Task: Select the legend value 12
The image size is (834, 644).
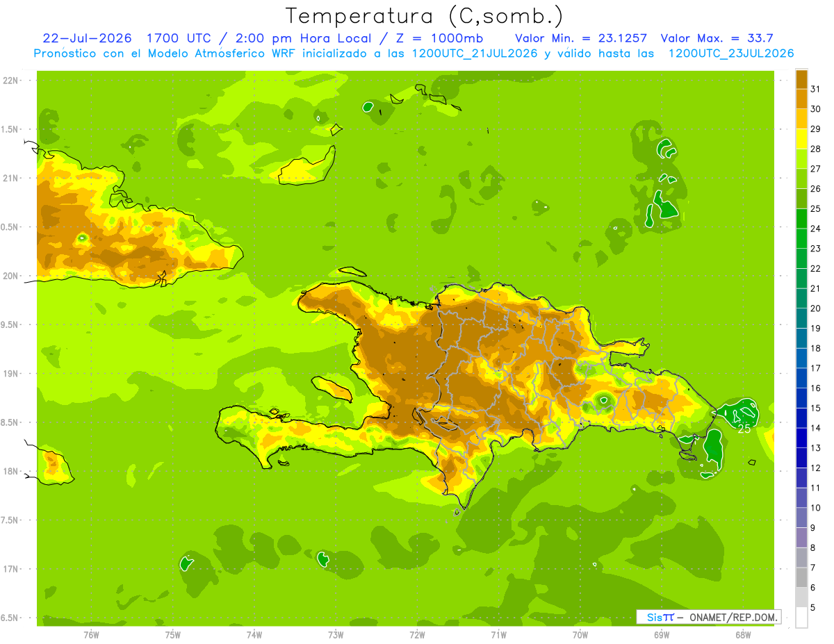Action: pos(816,468)
